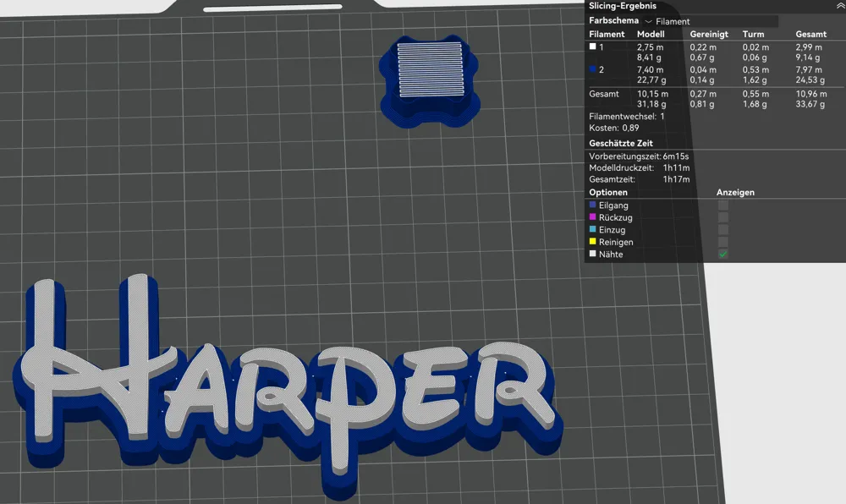Image resolution: width=846 pixels, height=504 pixels.
Task: Click the overall total weight 33,67 g
Action: click(810, 104)
